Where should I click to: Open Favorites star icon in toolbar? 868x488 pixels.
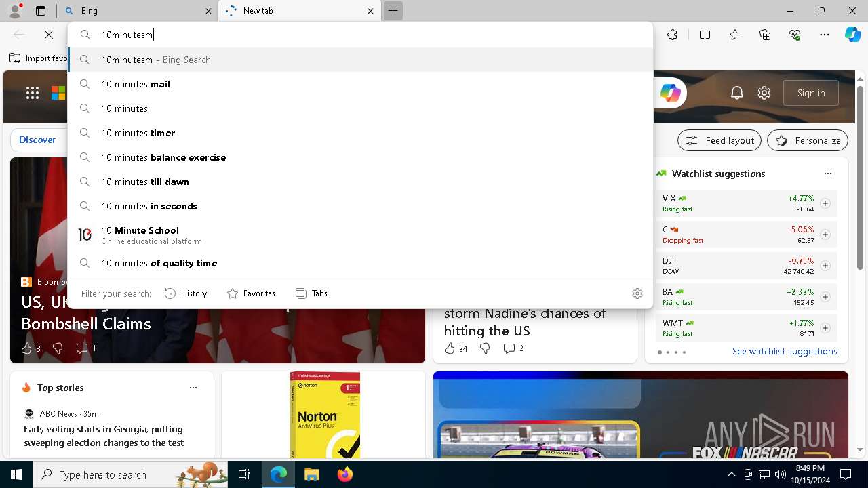coord(735,35)
